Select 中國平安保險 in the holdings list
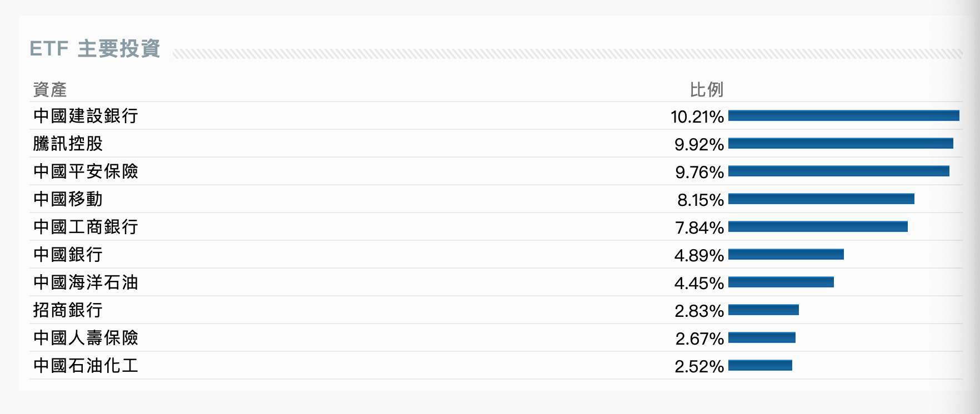 click(x=86, y=171)
